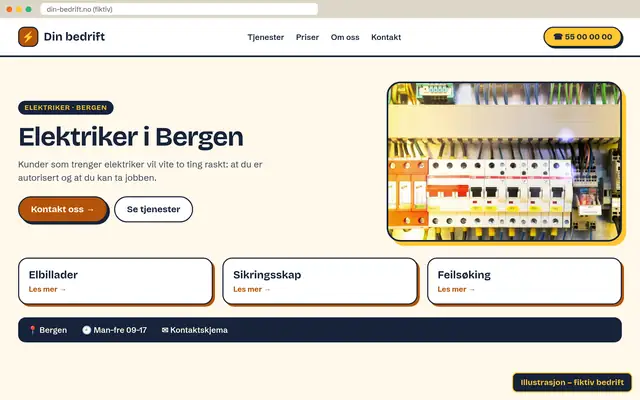Open the Elbillader service card

tap(116, 281)
